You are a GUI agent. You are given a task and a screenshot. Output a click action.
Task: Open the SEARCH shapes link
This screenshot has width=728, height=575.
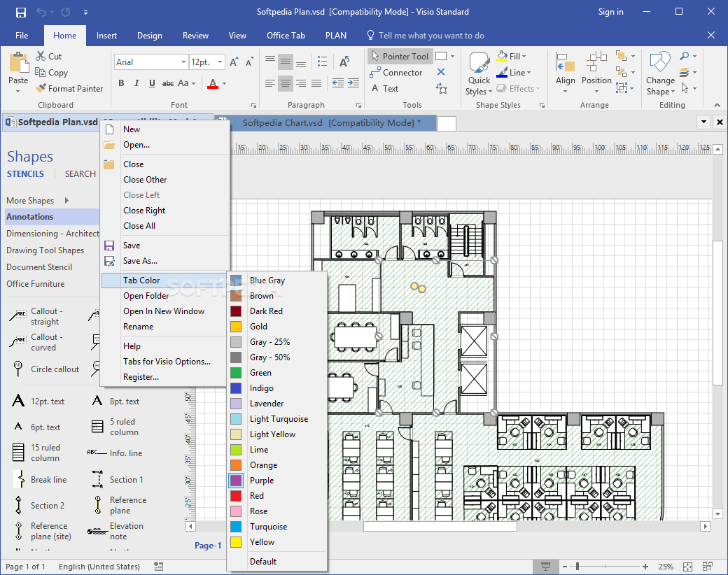click(80, 174)
